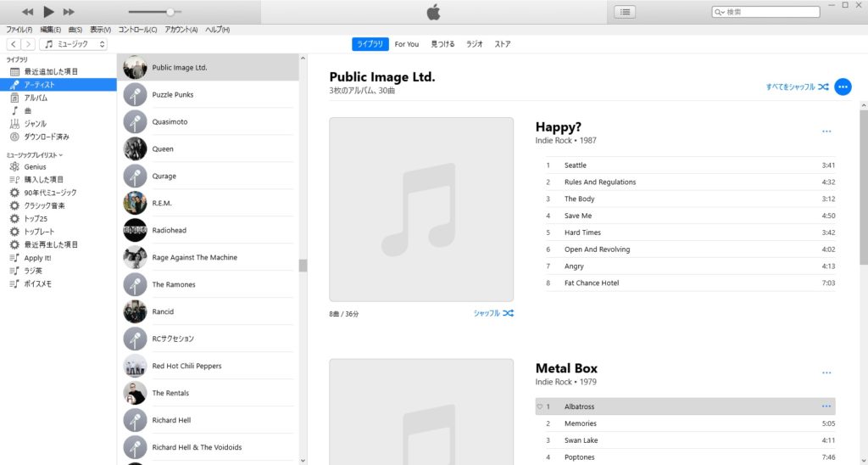Open the ファイル menu
This screenshot has height=465, width=868.
click(x=19, y=30)
